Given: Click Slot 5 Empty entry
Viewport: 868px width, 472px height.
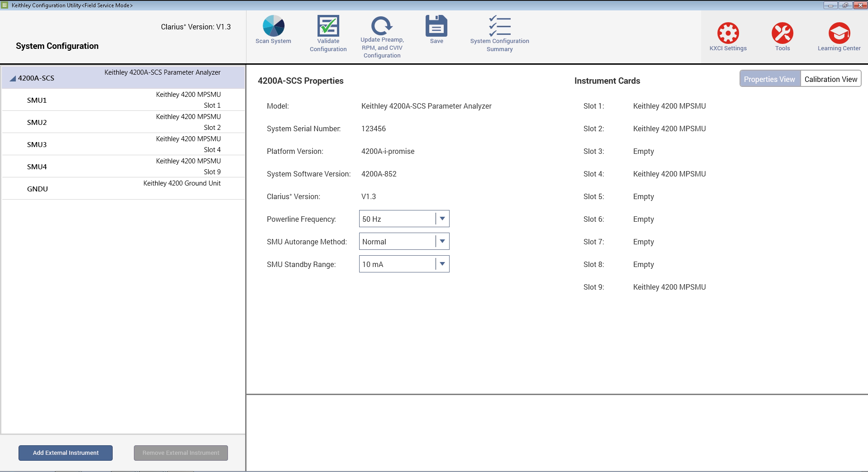Looking at the screenshot, I should click(644, 196).
